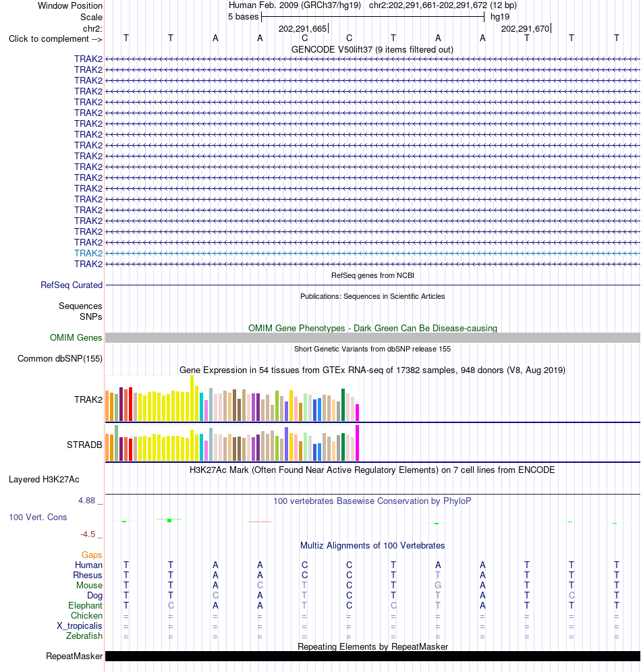This screenshot has width=641, height=672.
Task: Click the G mismatch base in Mouse row
Action: 437,586
